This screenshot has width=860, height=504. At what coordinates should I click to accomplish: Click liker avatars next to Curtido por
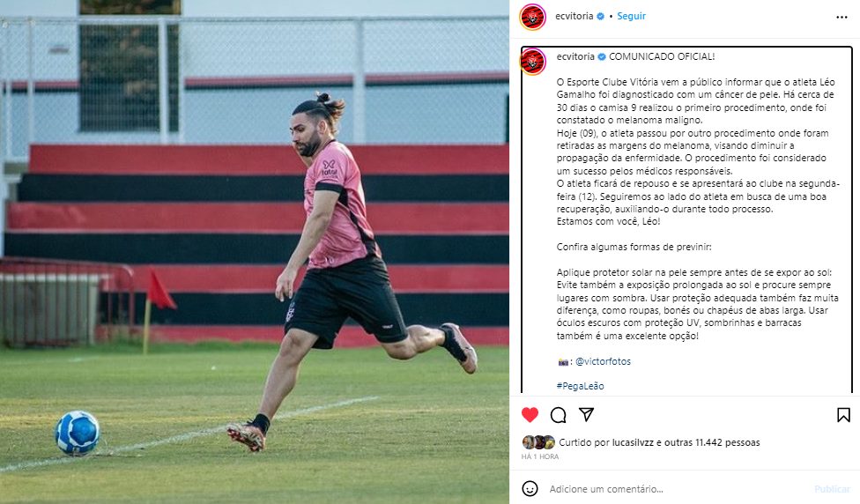pyautogui.click(x=538, y=442)
